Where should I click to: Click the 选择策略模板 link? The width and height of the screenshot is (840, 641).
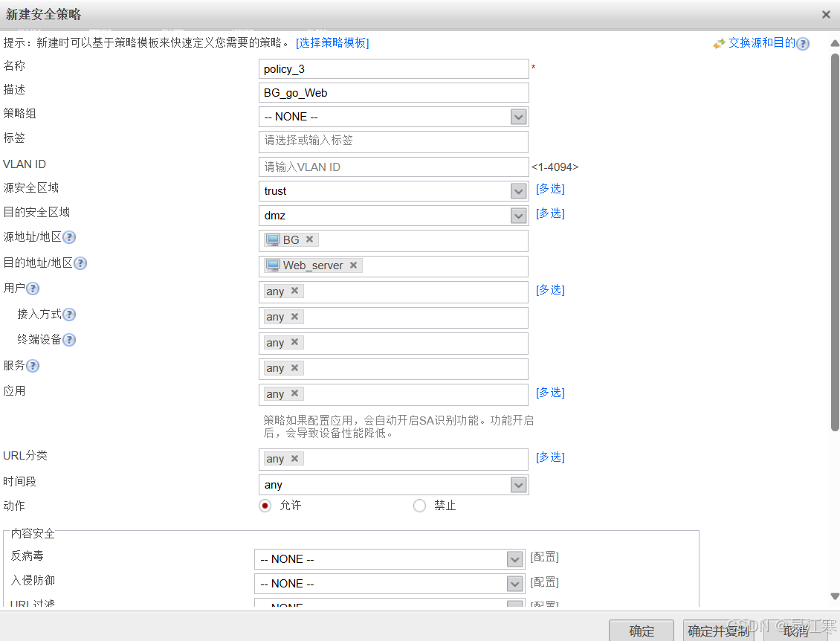click(332, 43)
